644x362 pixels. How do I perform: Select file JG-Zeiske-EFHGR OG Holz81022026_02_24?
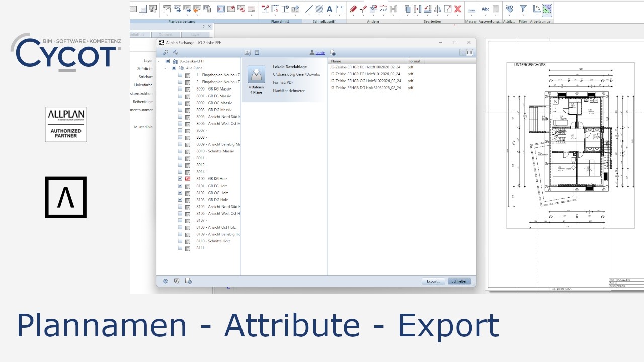(365, 81)
